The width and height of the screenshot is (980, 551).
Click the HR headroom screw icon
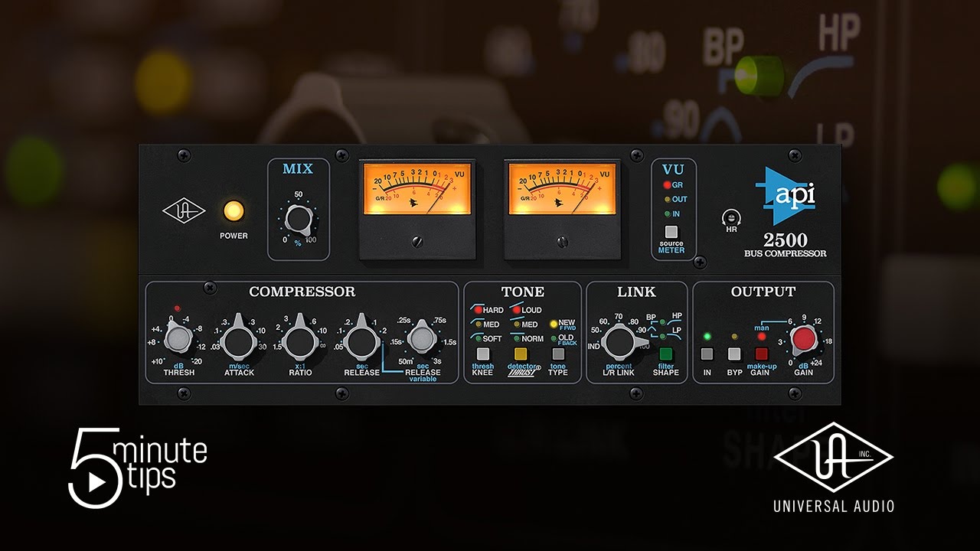[730, 218]
